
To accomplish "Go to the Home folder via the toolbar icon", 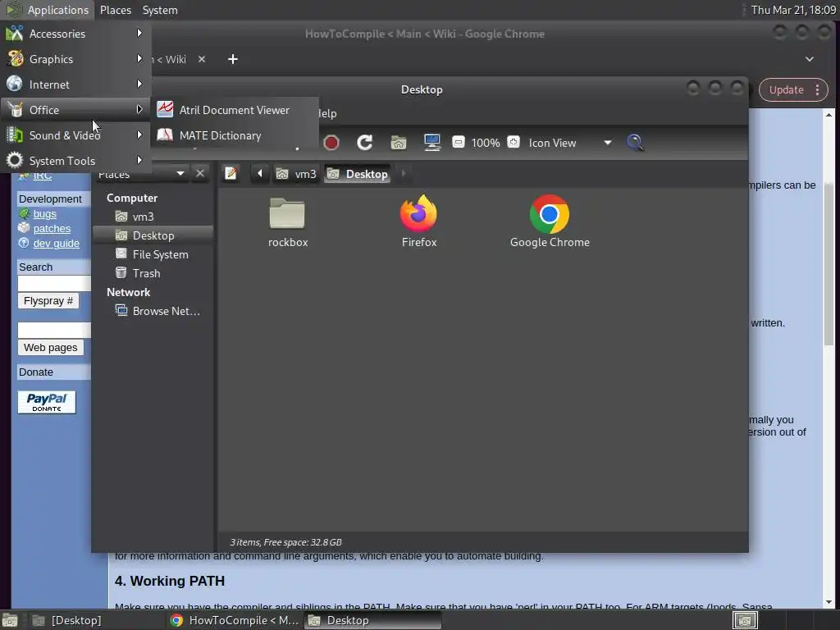I will 398,143.
